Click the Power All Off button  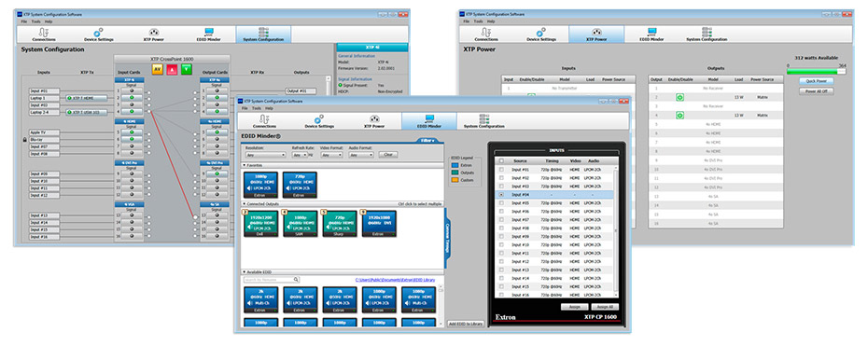pyautogui.click(x=816, y=91)
